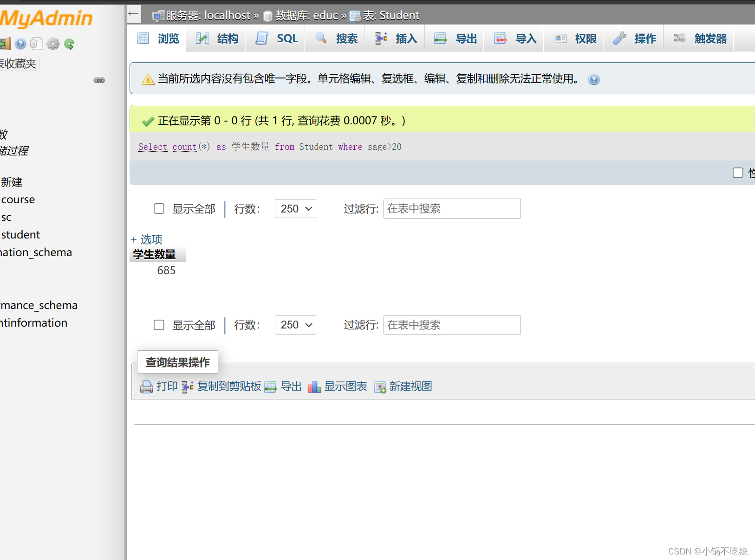Check the upper 显示全部 checkbox
755x560 pixels.
pyautogui.click(x=159, y=209)
